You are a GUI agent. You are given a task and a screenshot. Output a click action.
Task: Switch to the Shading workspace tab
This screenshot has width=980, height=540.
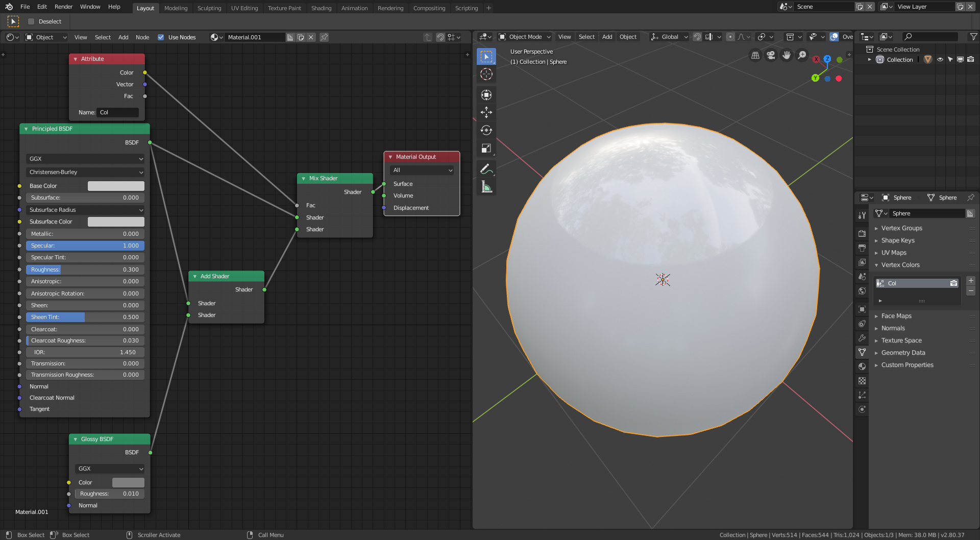coord(322,8)
